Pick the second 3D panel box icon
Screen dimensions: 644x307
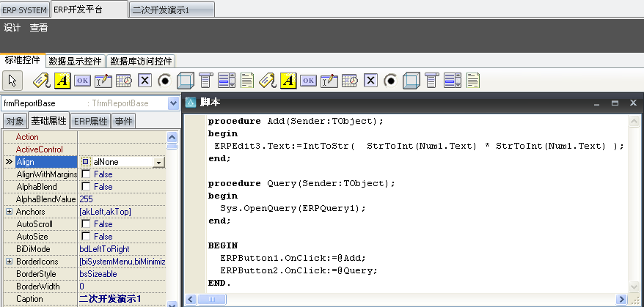pyautogui.click(x=411, y=81)
